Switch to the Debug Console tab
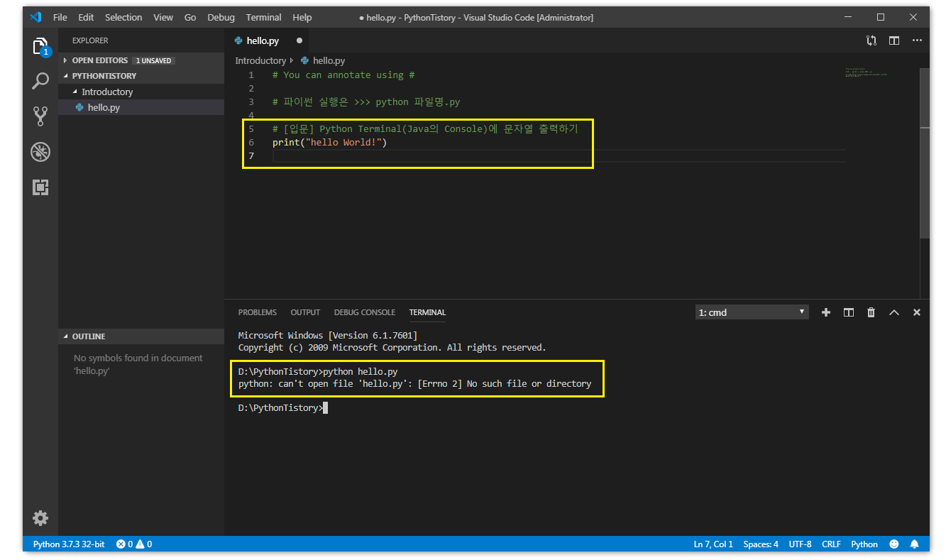Screen dimensions: 946x560 [365, 312]
